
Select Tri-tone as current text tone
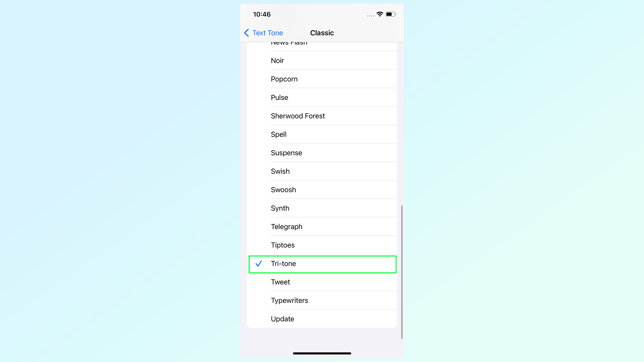[x=322, y=264]
